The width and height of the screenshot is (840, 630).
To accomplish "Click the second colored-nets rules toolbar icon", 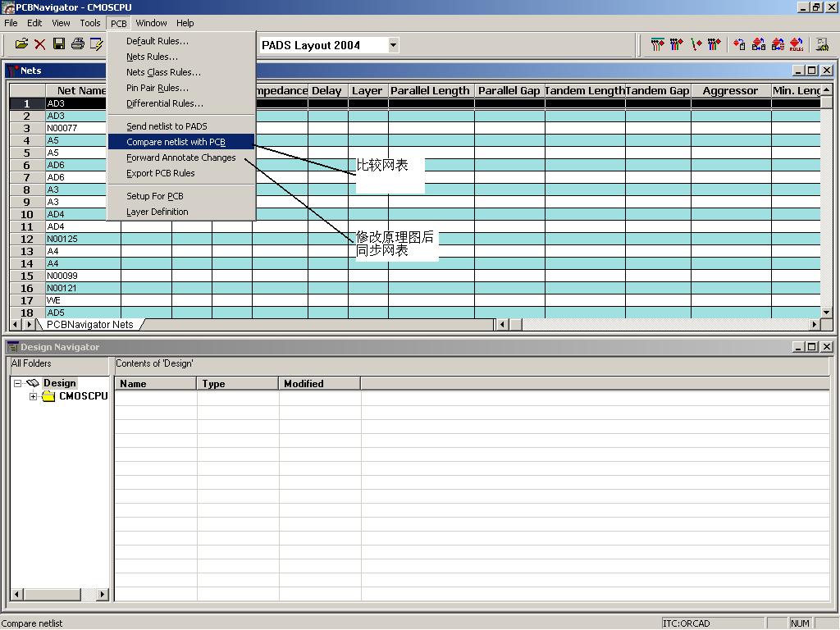I will click(x=677, y=44).
